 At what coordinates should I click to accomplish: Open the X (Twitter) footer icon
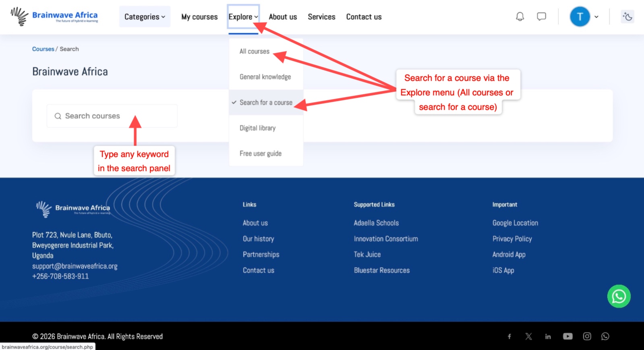tap(528, 336)
